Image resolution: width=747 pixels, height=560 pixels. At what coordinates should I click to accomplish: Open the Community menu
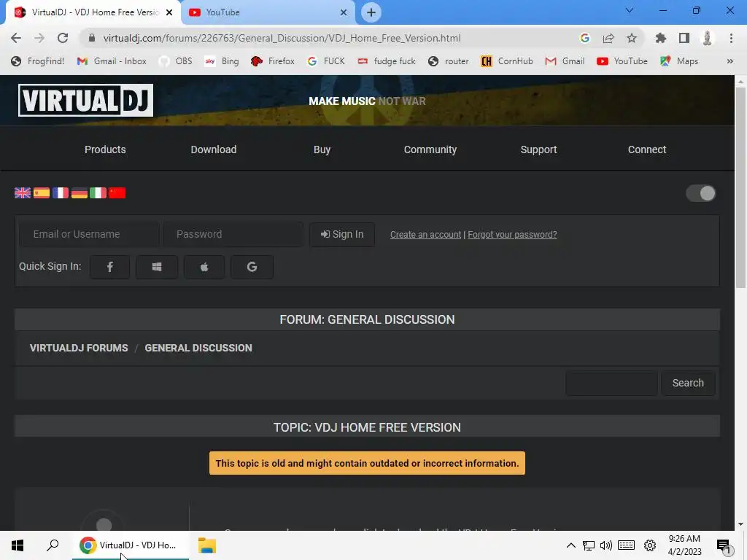430,149
